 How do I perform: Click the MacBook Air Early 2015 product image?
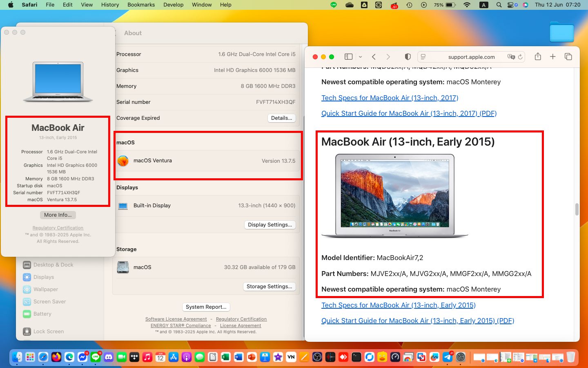(x=394, y=196)
